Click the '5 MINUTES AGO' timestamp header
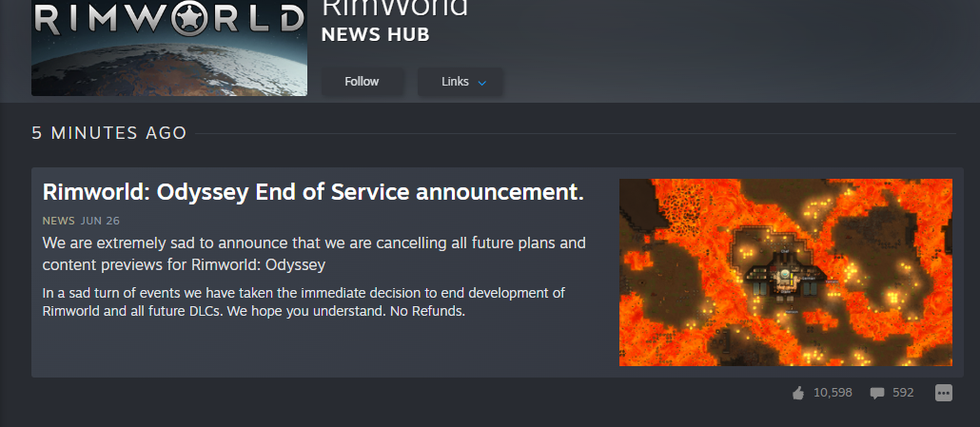The image size is (980, 427). coord(109,133)
